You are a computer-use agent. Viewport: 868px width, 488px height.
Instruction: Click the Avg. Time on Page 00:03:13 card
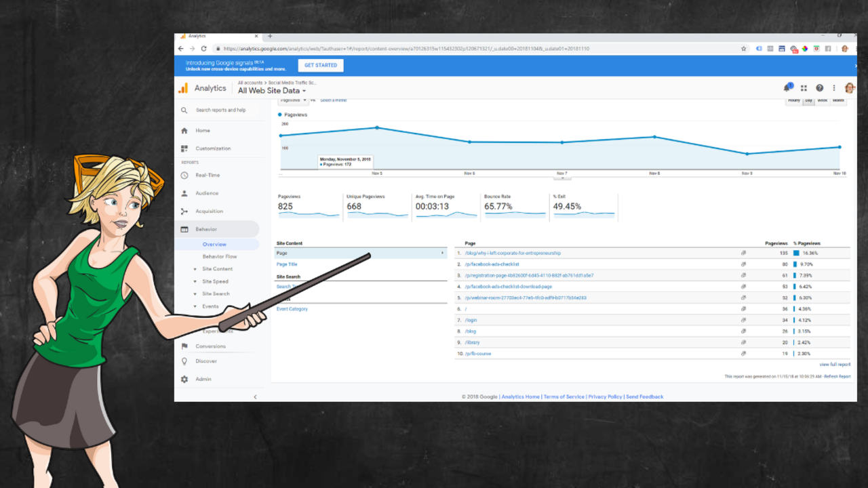(446, 207)
